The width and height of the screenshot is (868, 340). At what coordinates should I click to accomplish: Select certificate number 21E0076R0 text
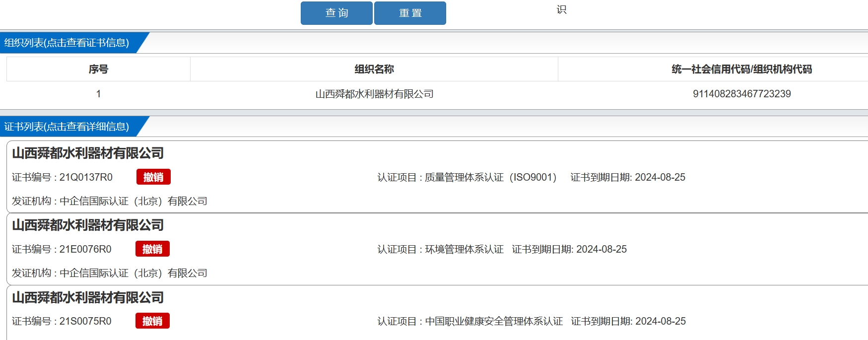[x=85, y=249]
